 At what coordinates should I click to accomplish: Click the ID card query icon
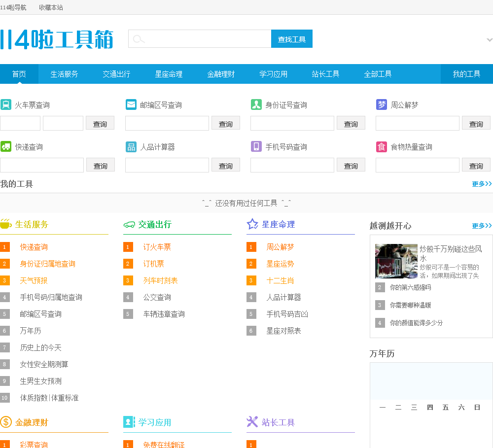click(x=256, y=104)
